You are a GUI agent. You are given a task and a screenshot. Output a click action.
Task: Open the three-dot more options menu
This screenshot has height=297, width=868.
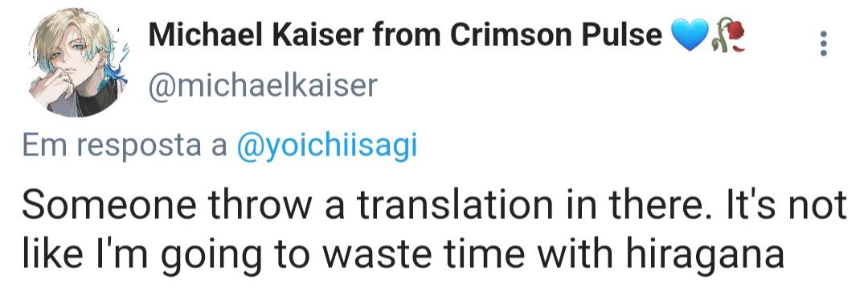click(x=824, y=43)
